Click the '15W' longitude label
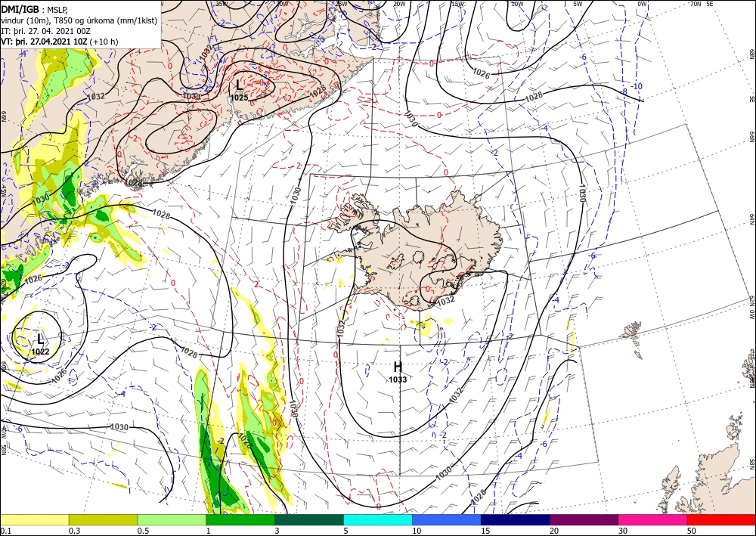The height and width of the screenshot is (536, 756). [x=458, y=4]
